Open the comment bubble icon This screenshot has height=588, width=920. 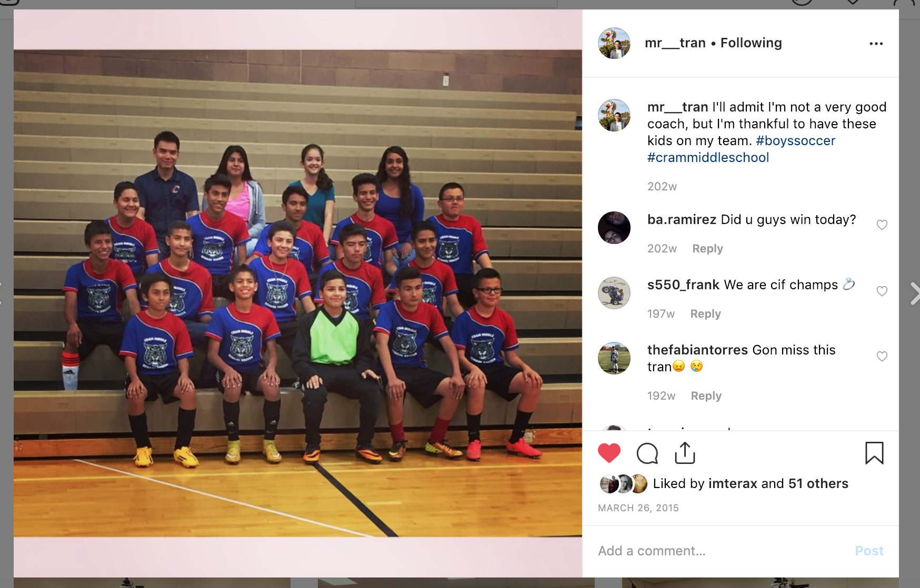point(647,453)
